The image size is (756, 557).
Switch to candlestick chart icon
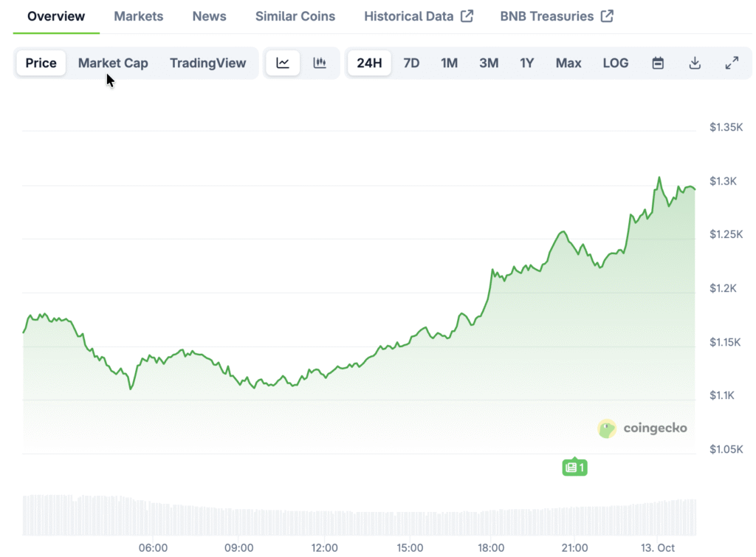320,63
